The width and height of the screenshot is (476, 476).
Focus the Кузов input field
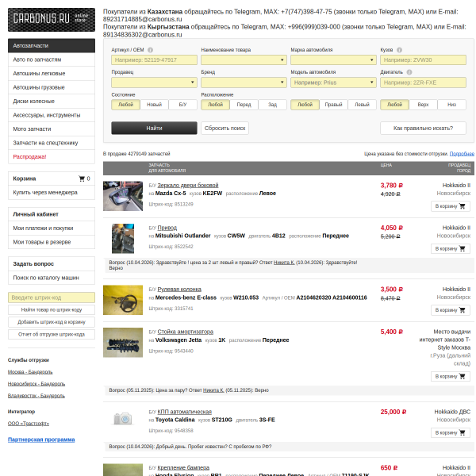tap(423, 59)
